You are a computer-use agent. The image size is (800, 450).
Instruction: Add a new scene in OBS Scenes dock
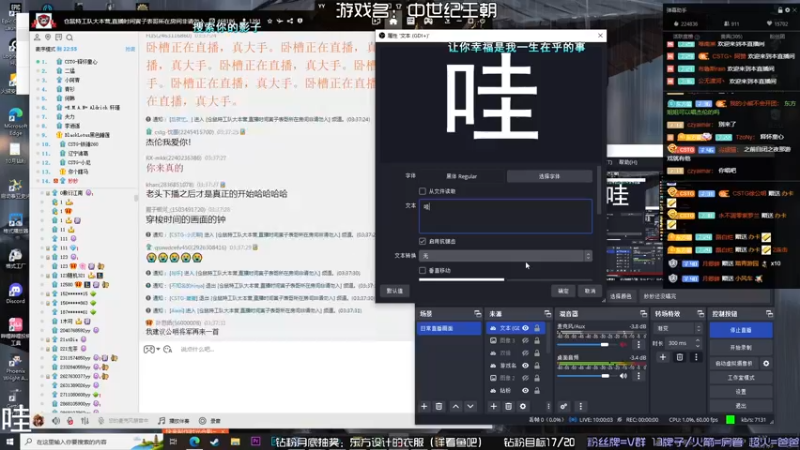click(x=424, y=406)
